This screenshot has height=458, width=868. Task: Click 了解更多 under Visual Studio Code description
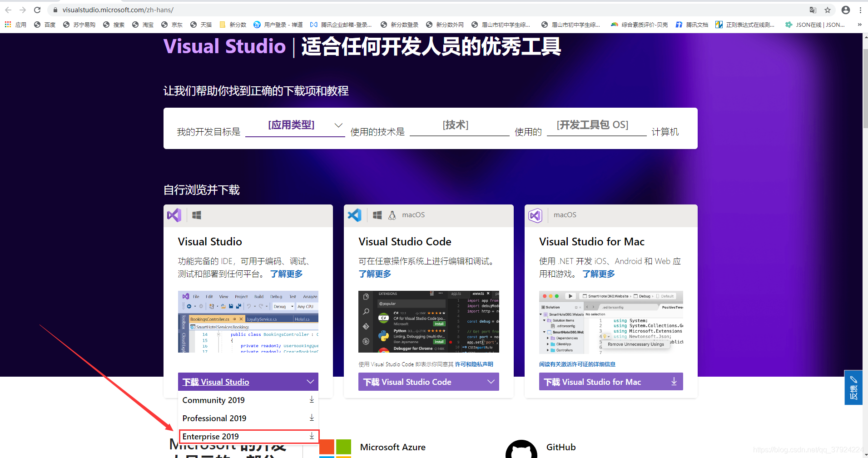[375, 274]
